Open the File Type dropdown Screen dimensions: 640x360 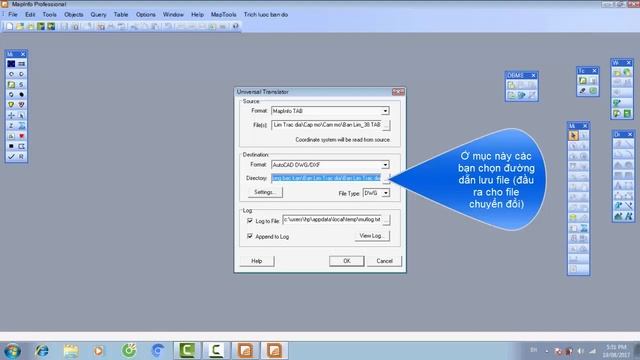[386, 193]
